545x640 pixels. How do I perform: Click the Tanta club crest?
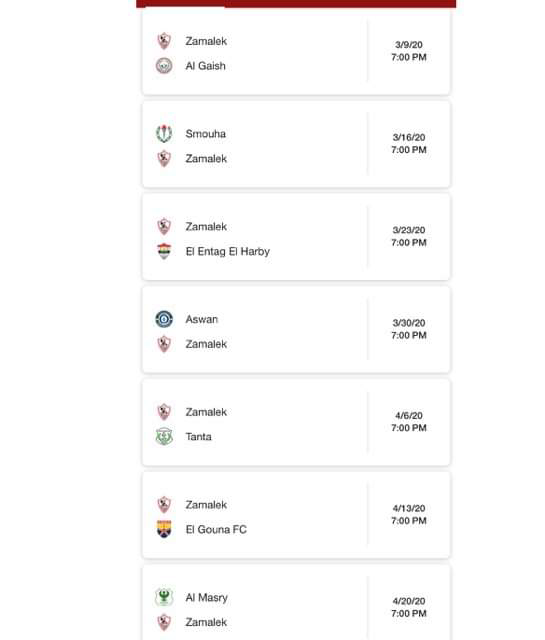pos(164,436)
